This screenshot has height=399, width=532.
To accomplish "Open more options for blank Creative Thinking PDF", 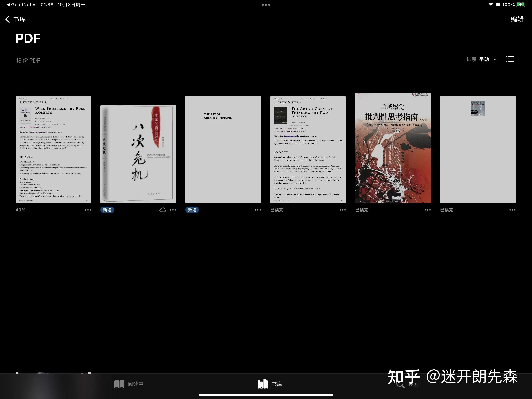I will 258,210.
